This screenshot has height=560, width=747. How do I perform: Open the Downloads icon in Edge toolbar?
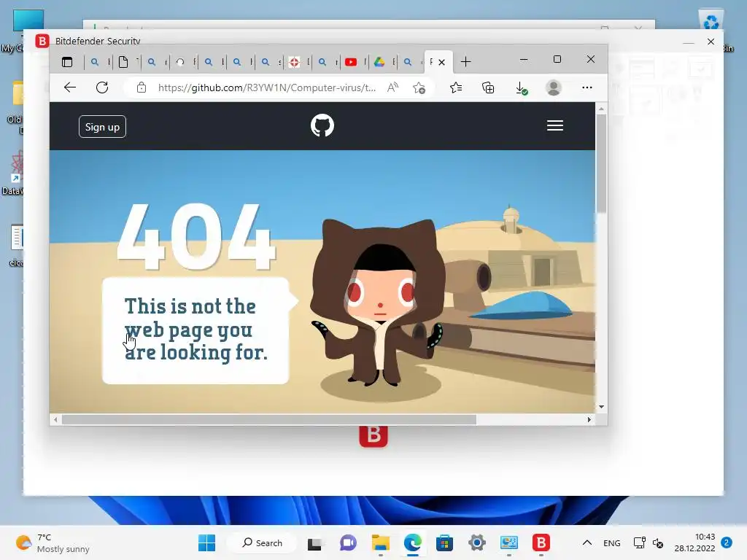[522, 88]
